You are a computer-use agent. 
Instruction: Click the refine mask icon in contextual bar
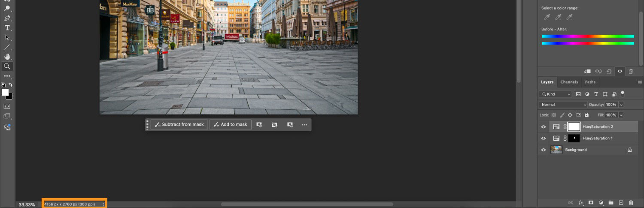pyautogui.click(x=290, y=125)
